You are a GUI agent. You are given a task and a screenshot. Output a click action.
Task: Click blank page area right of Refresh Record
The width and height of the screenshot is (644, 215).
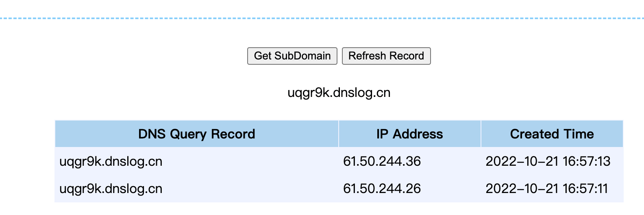tap(529, 56)
